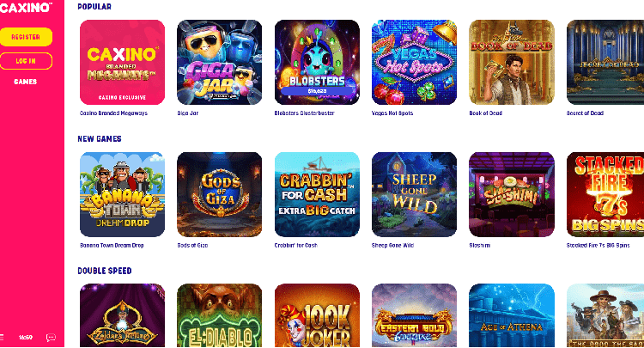Click the Caxino logo

[26, 8]
